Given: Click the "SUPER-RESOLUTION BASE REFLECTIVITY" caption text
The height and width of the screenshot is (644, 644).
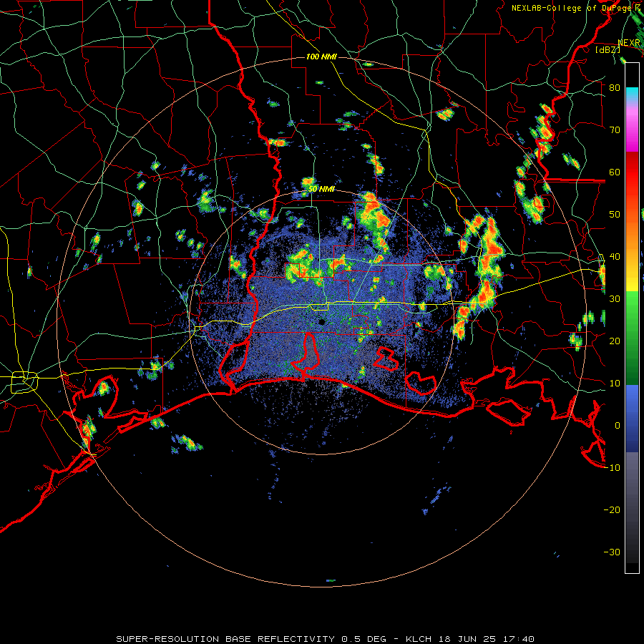Looking at the screenshot, I should point(225,639).
